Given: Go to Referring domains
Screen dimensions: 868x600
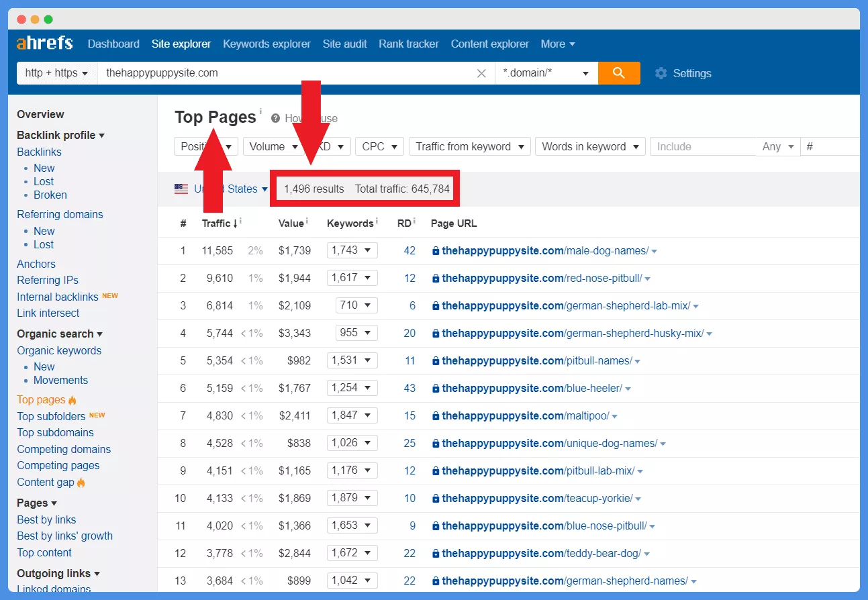Looking at the screenshot, I should [x=60, y=214].
